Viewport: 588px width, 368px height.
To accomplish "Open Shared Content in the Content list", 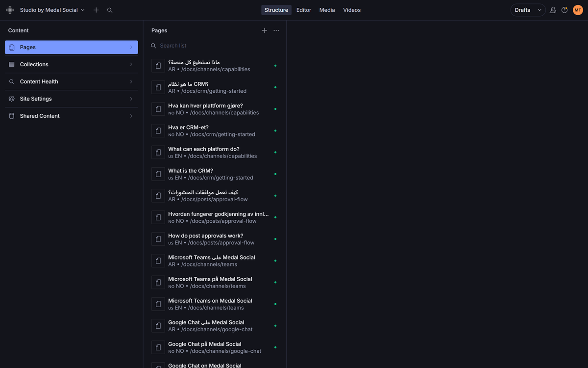I will [72, 116].
